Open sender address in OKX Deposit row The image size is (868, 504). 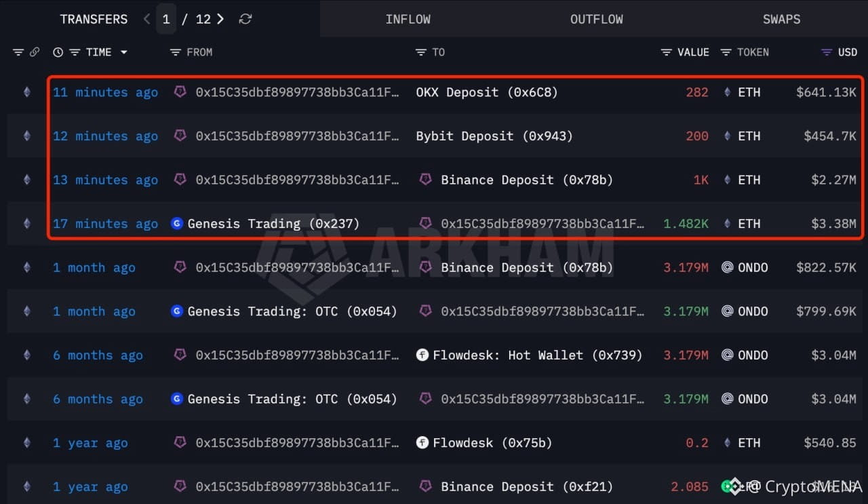click(297, 92)
